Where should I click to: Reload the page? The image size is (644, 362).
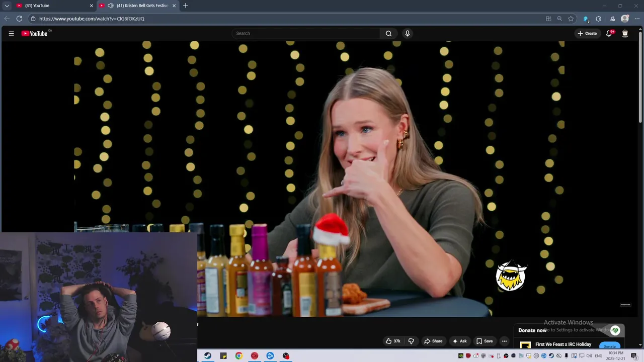point(19,19)
